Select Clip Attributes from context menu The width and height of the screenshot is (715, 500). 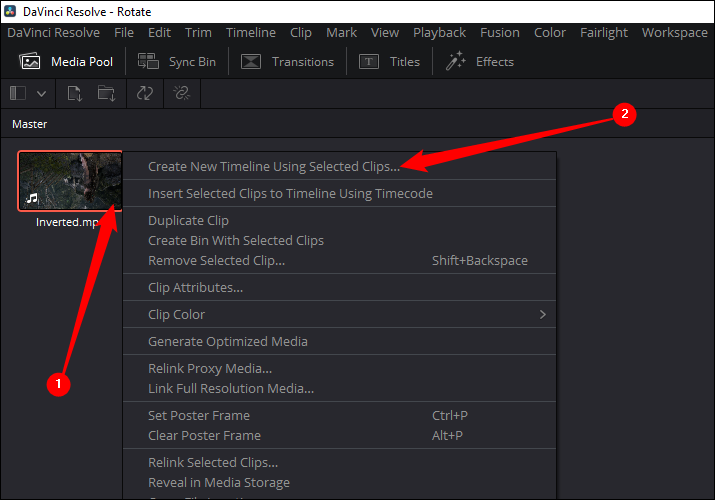click(x=196, y=287)
